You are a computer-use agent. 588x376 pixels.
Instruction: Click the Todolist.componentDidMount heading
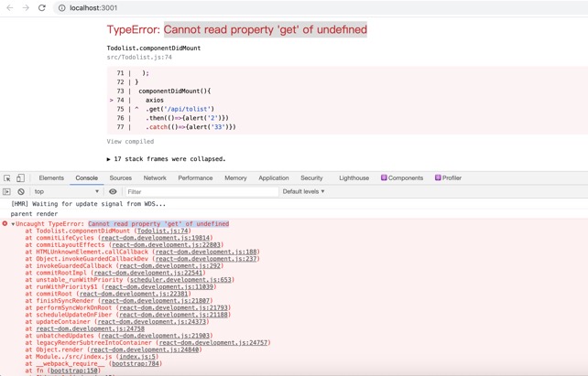click(153, 48)
